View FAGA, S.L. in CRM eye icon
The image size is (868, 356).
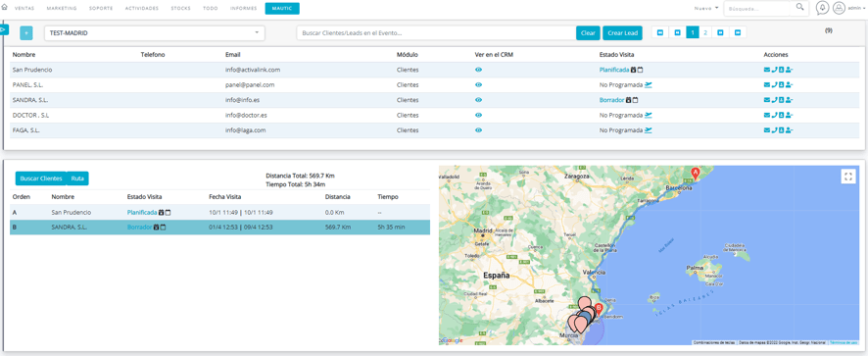[x=478, y=129]
